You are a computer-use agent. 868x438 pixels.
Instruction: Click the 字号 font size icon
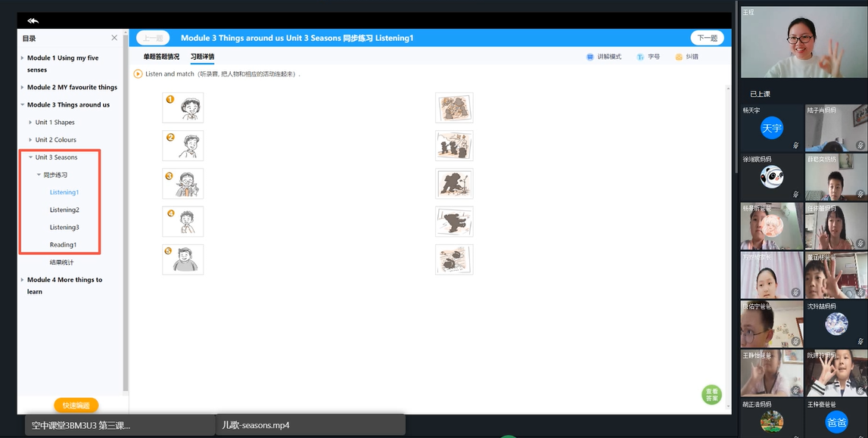pyautogui.click(x=640, y=57)
